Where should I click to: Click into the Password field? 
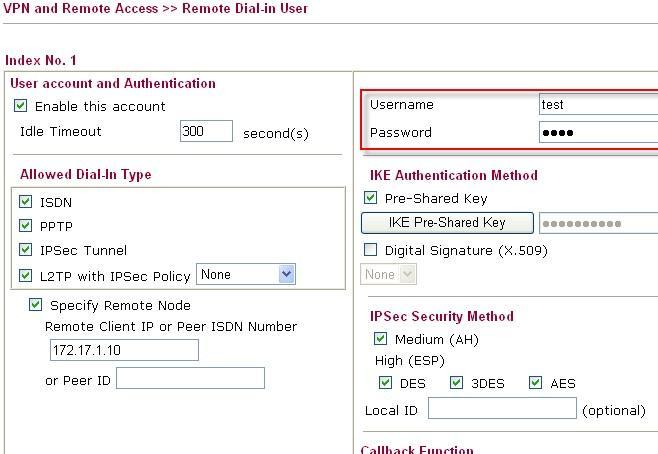pos(597,132)
